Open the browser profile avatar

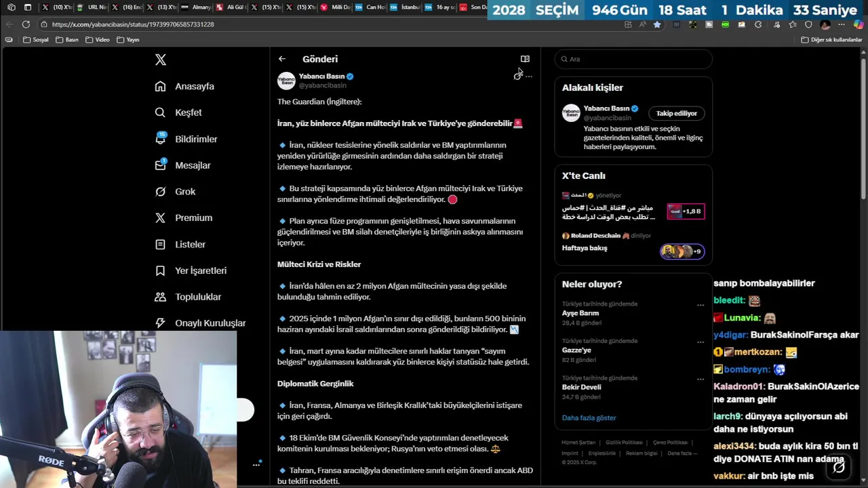[x=825, y=24]
